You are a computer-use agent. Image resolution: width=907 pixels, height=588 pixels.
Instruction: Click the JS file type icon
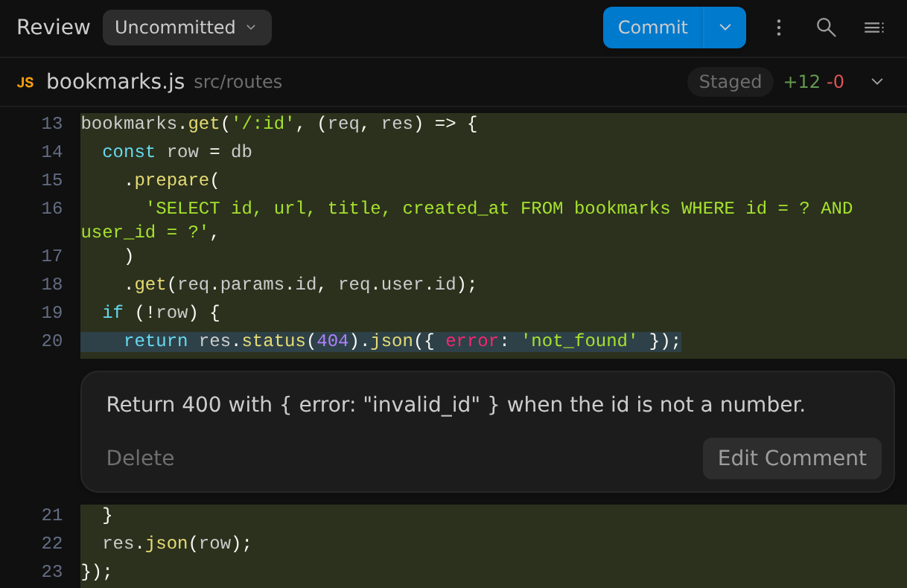coord(25,82)
